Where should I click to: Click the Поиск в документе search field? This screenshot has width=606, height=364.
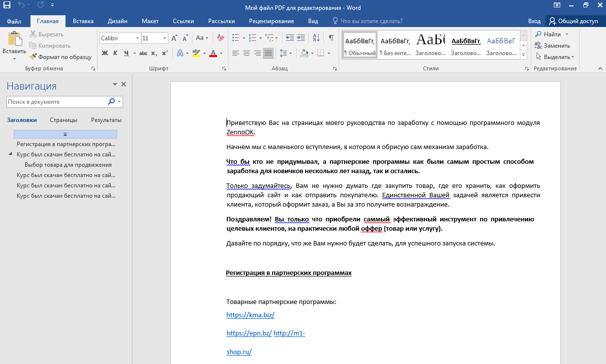click(57, 102)
